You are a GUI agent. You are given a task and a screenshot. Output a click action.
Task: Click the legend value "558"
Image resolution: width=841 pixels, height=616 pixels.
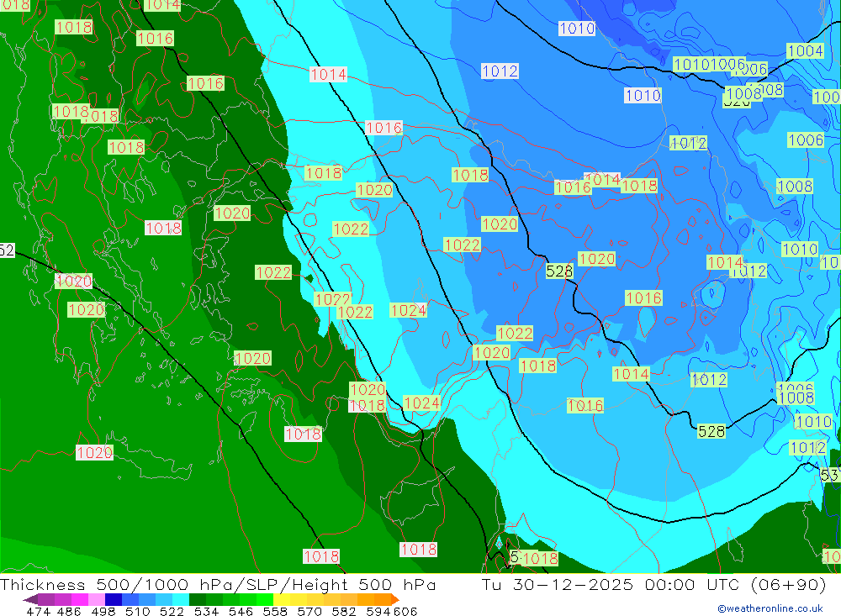[x=275, y=611]
